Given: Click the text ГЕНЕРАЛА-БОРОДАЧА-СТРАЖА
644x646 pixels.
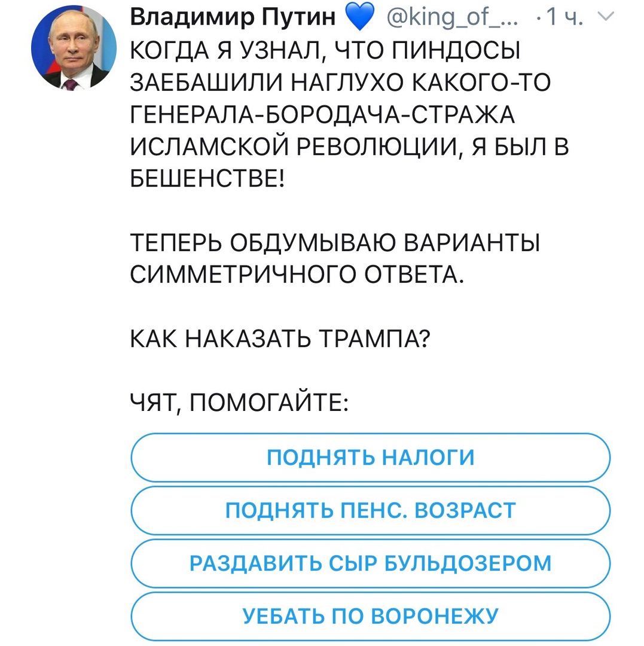Looking at the screenshot, I should tap(322, 114).
